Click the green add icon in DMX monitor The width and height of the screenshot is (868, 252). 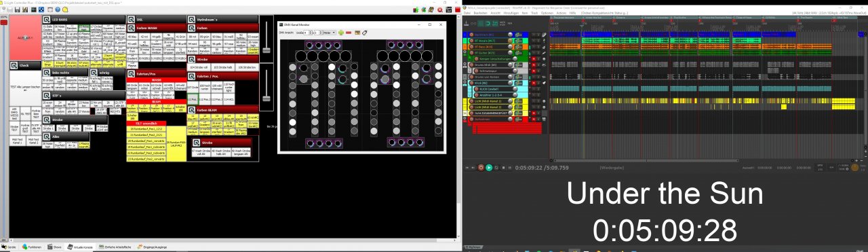click(x=341, y=33)
